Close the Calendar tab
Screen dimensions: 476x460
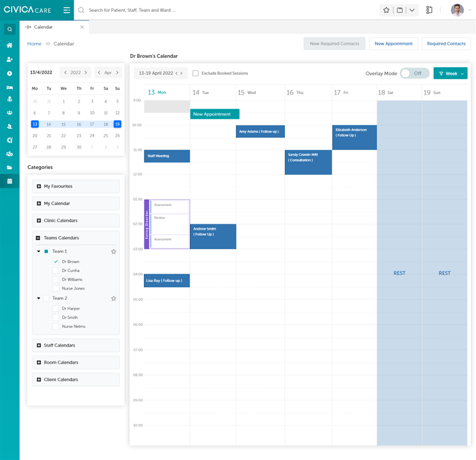click(82, 27)
